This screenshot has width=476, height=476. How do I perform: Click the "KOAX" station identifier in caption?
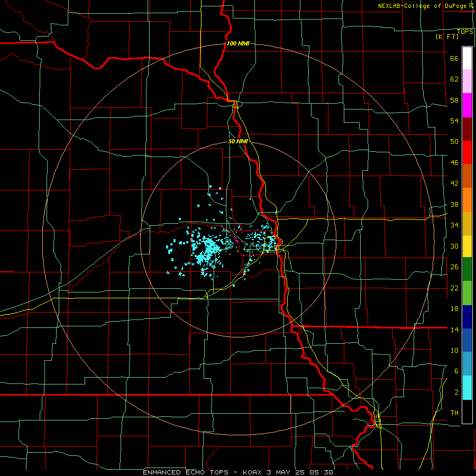[x=253, y=472]
